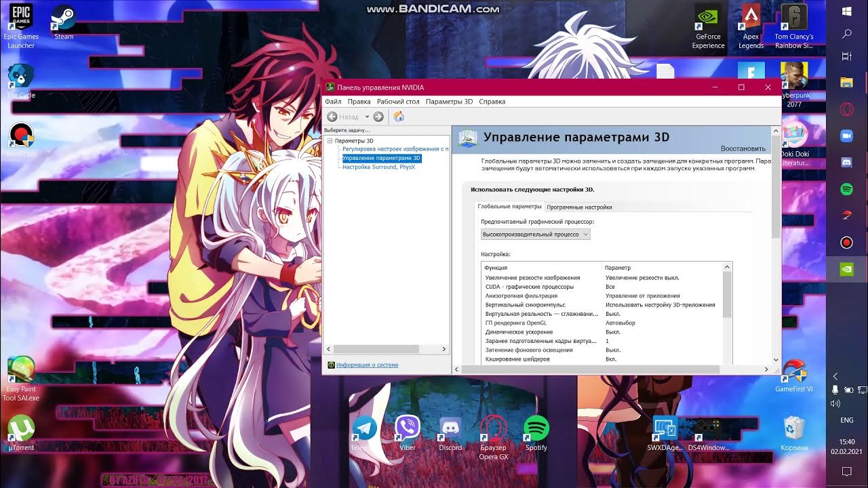Open the SWXDAge desktop shortcut
Screen dimensions: 868x488
pos(665,434)
